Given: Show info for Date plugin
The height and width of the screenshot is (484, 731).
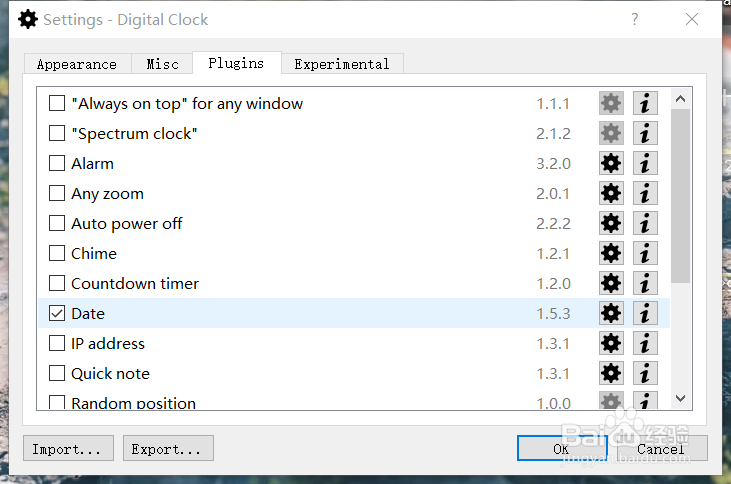Looking at the screenshot, I should point(645,313).
